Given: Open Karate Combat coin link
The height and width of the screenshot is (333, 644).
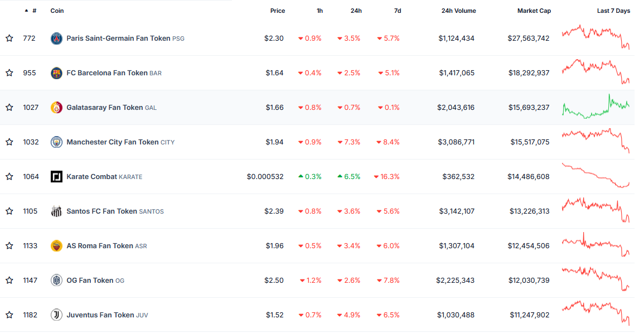Looking at the screenshot, I should click(x=104, y=176).
